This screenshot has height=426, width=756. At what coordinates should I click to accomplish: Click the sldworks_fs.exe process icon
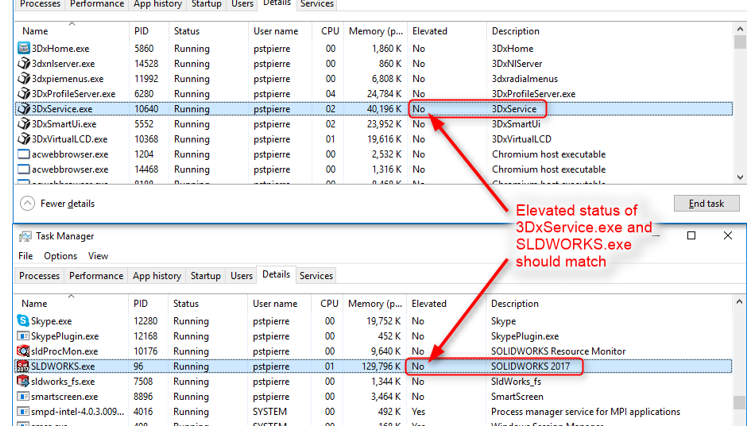(x=23, y=381)
